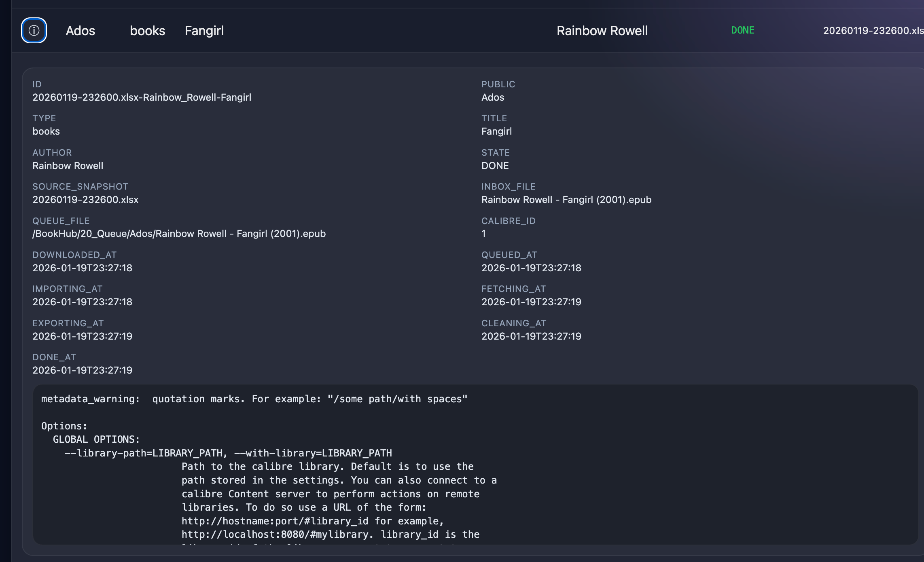Click the QUEUE_FILE path value
This screenshot has width=924, height=562.
179,234
